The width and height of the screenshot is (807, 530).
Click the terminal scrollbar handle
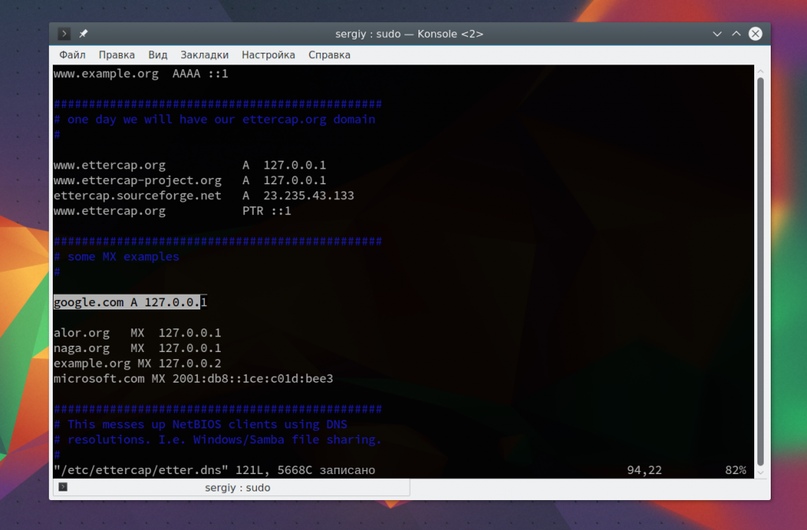pyautogui.click(x=760, y=270)
